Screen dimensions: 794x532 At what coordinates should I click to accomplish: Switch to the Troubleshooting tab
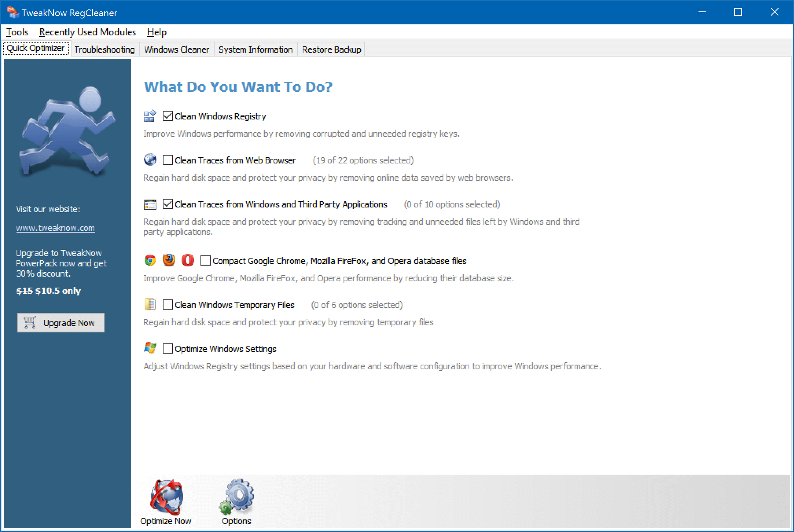[104, 49]
